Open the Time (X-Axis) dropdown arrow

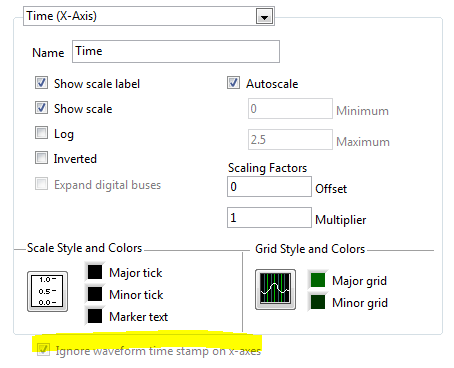(x=264, y=16)
